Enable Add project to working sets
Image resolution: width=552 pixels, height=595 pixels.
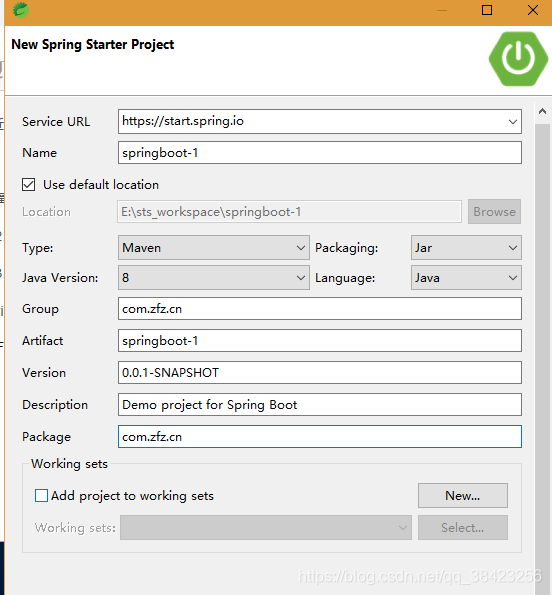[41, 496]
